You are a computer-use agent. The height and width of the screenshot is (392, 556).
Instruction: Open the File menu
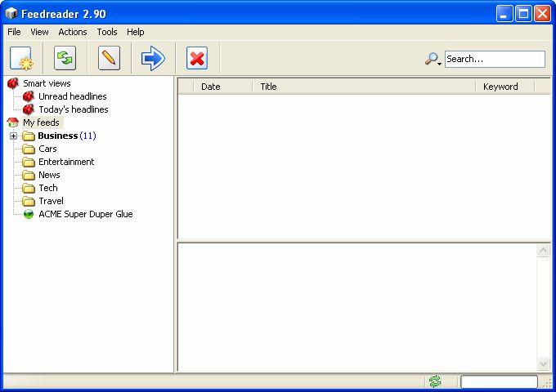(x=14, y=32)
